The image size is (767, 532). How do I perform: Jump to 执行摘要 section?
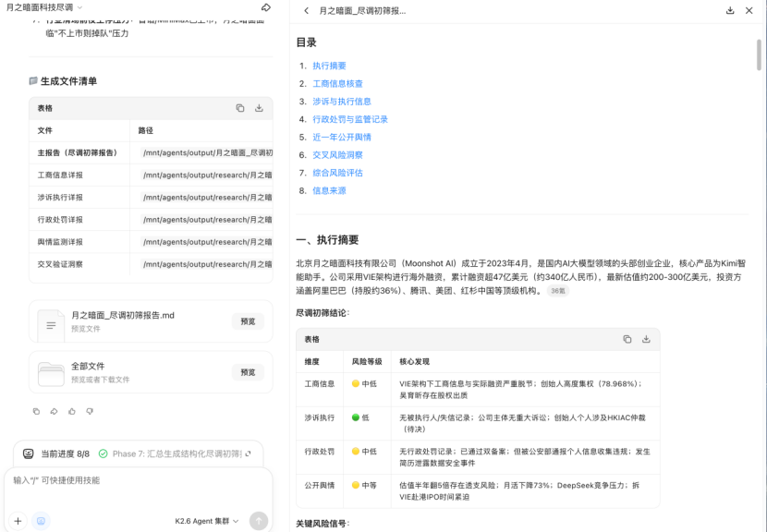coord(329,66)
